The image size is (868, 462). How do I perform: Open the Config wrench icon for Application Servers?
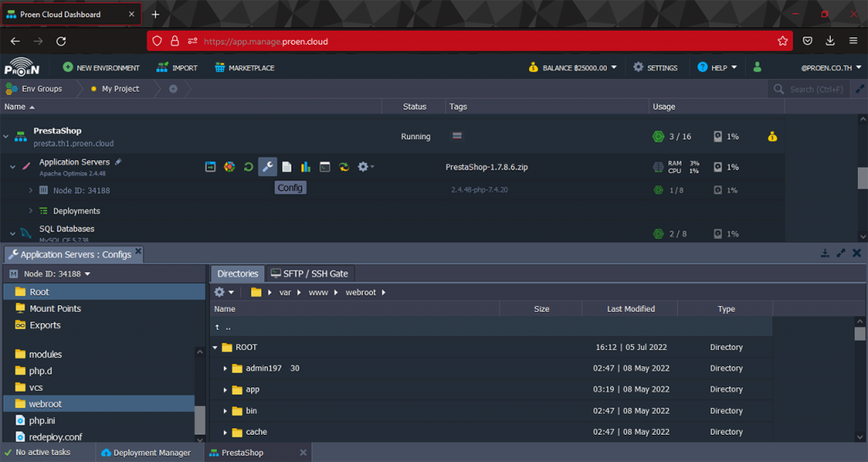click(267, 166)
